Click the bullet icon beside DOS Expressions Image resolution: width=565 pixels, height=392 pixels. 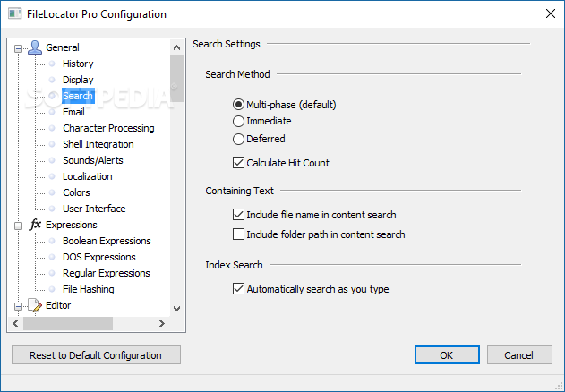point(52,257)
